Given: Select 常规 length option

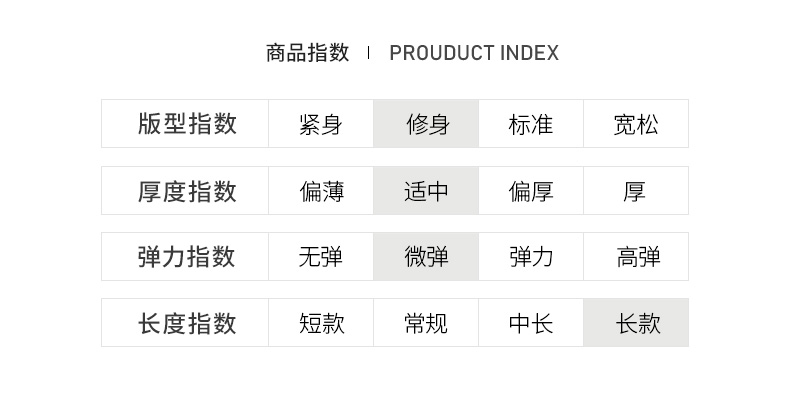Looking at the screenshot, I should 426,323.
